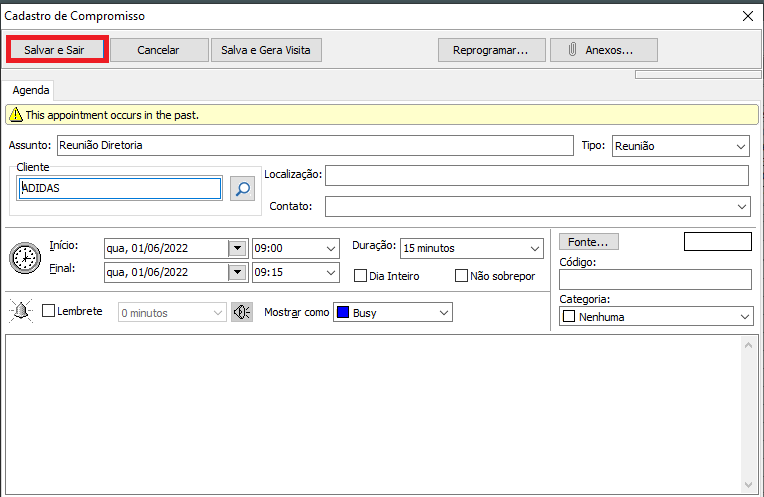This screenshot has height=497, width=764.
Task: Click inside the large notes text area
Action: coord(373,415)
